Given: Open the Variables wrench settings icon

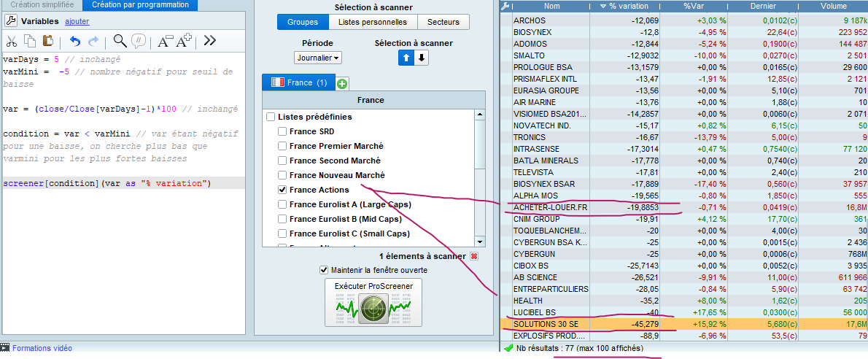Looking at the screenshot, I should 11,21.
